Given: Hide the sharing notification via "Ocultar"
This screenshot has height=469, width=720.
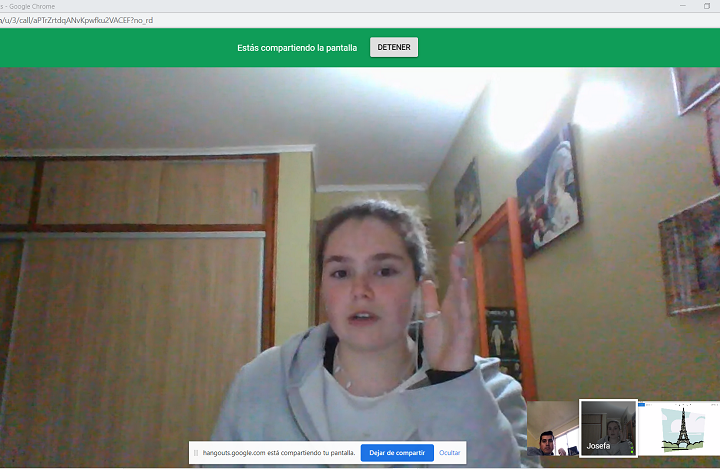Looking at the screenshot, I should (x=450, y=453).
